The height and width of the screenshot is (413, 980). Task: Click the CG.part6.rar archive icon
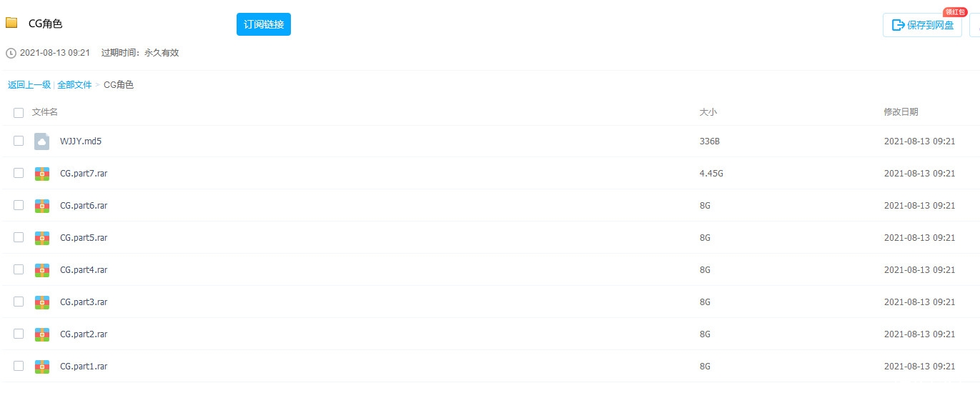point(42,206)
